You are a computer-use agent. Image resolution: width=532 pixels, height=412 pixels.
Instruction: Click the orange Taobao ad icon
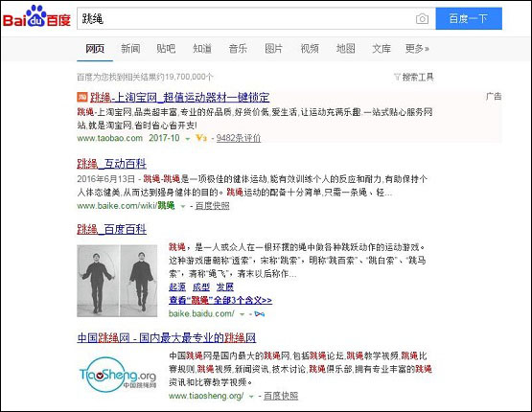click(81, 98)
